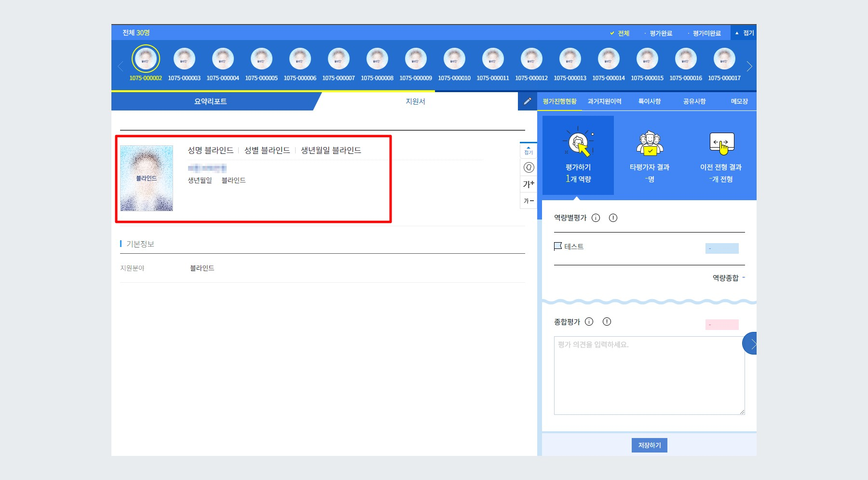
Task: Open the 공유사항 tab
Action: [694, 101]
